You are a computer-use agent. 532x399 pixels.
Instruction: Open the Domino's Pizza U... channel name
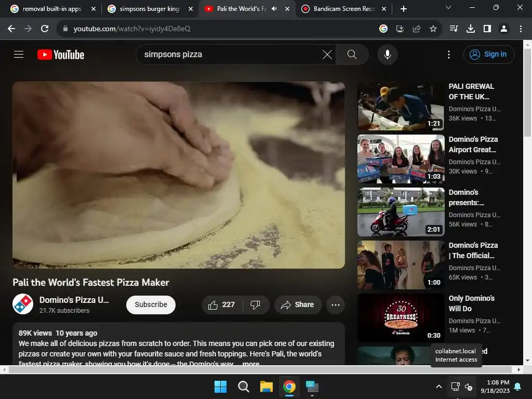(74, 300)
